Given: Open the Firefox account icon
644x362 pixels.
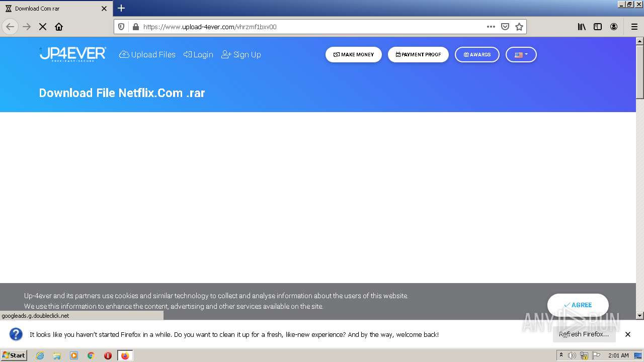Looking at the screenshot, I should coord(614,27).
